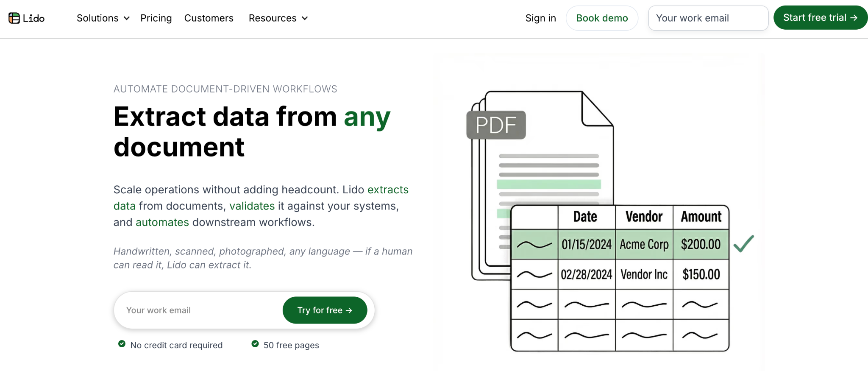868x371 pixels.
Task: Click the '01/15/2024' date cell
Action: point(587,245)
